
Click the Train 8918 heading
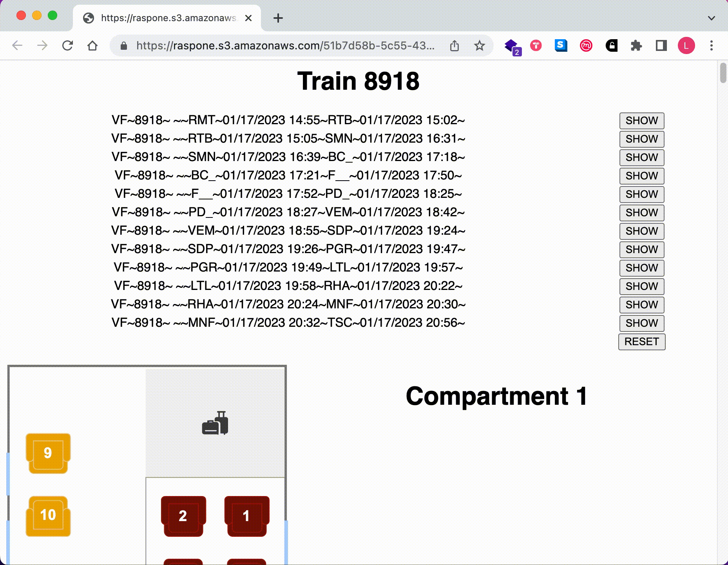click(x=358, y=81)
